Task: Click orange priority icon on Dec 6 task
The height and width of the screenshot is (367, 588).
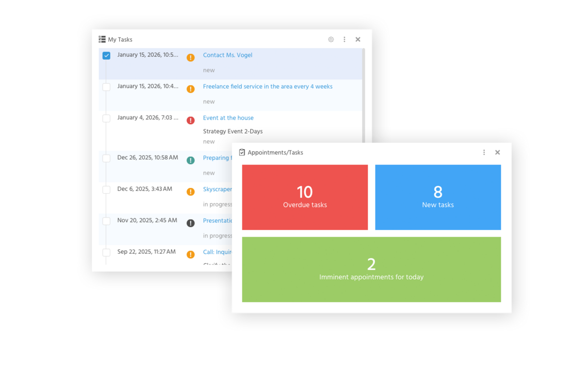Action: (x=190, y=192)
